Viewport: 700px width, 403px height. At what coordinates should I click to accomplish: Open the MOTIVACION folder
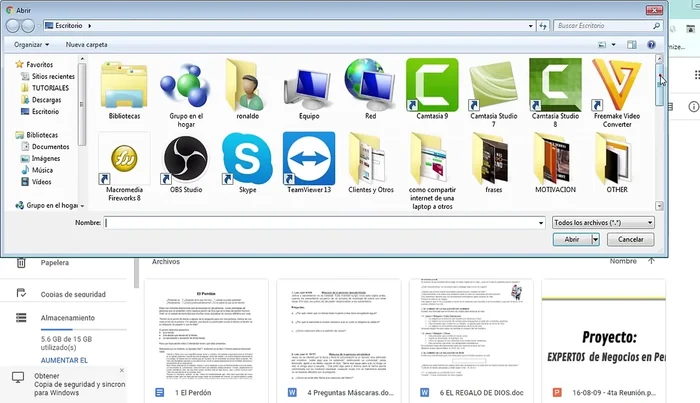555,158
